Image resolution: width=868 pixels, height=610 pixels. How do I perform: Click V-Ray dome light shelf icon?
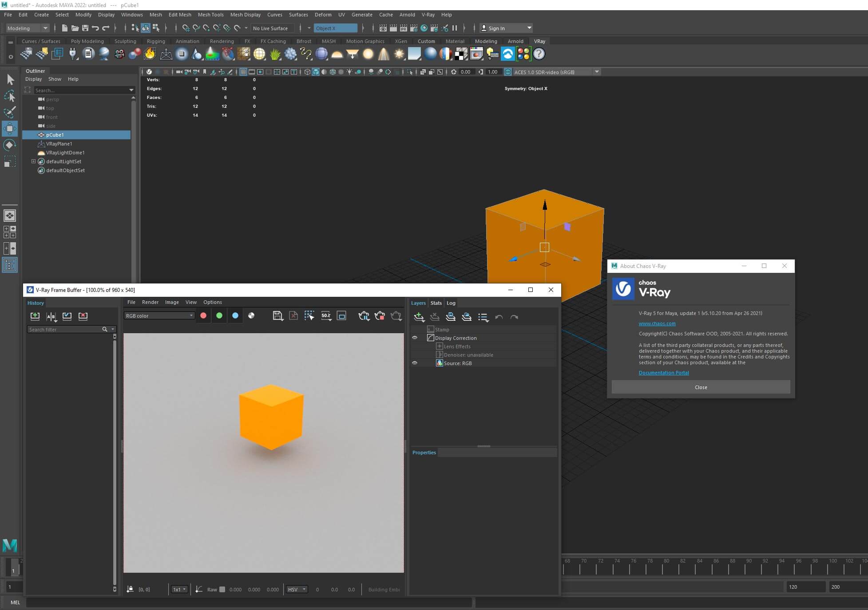(x=337, y=54)
